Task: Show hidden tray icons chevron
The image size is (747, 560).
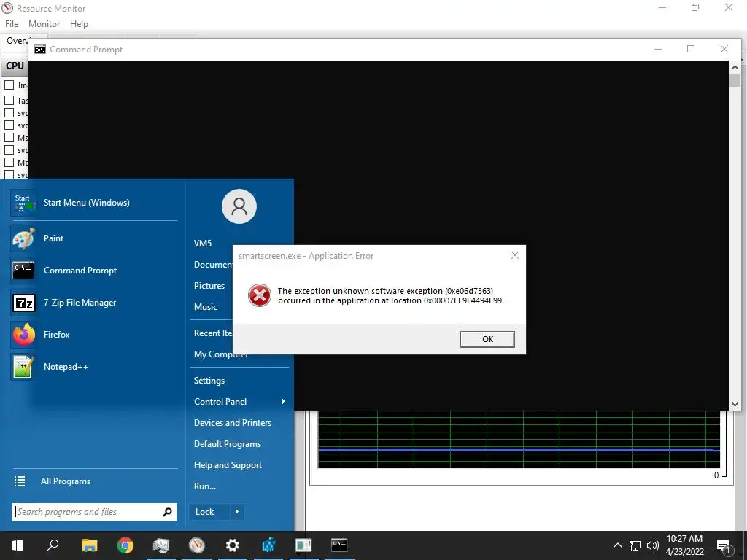Action: click(x=617, y=545)
